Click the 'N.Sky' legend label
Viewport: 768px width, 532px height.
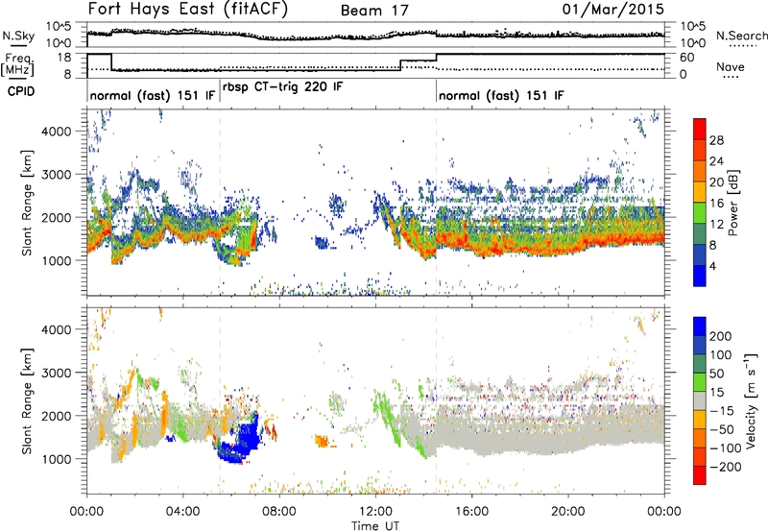pos(18,36)
